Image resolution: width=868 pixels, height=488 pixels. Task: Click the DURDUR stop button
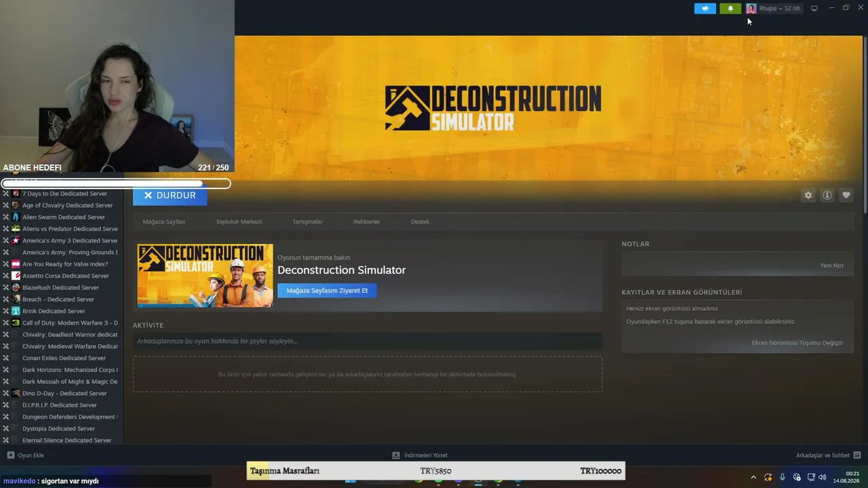tap(170, 195)
